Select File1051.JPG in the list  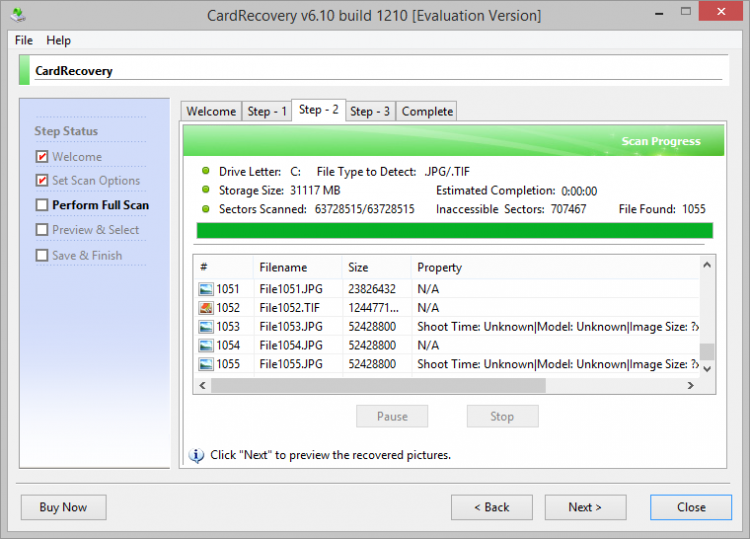point(291,289)
